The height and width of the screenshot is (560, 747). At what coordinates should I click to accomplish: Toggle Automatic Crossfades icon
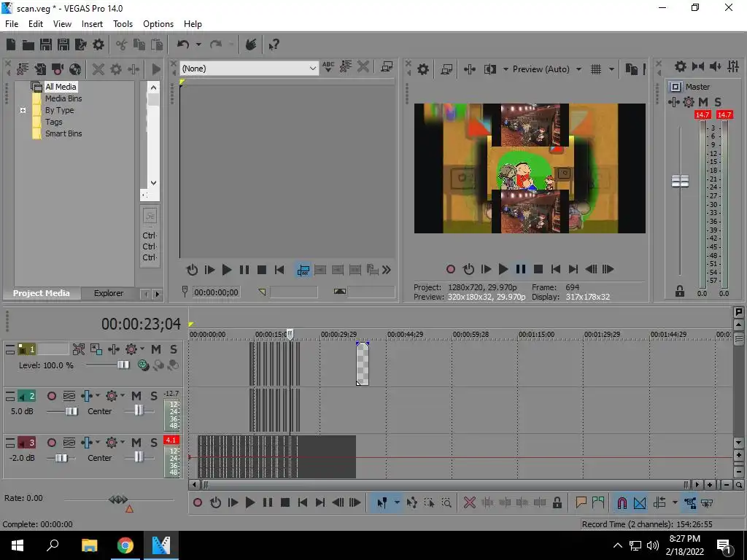pyautogui.click(x=639, y=502)
